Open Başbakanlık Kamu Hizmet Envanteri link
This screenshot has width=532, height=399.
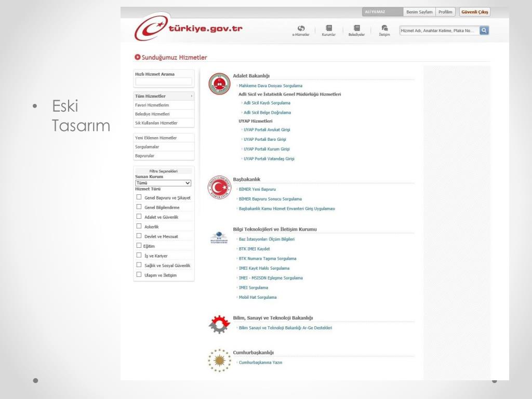tap(287, 209)
